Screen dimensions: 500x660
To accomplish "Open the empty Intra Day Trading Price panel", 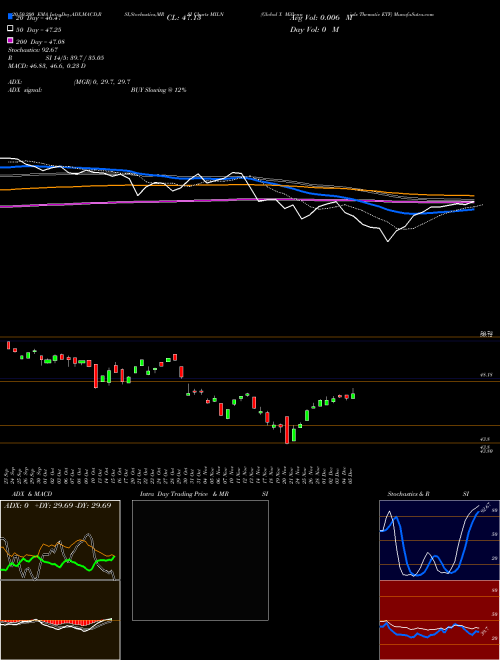I will pos(200,560).
